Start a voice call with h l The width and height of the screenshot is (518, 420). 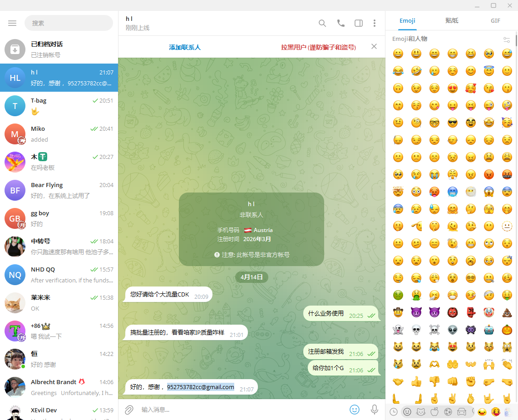pyautogui.click(x=340, y=23)
